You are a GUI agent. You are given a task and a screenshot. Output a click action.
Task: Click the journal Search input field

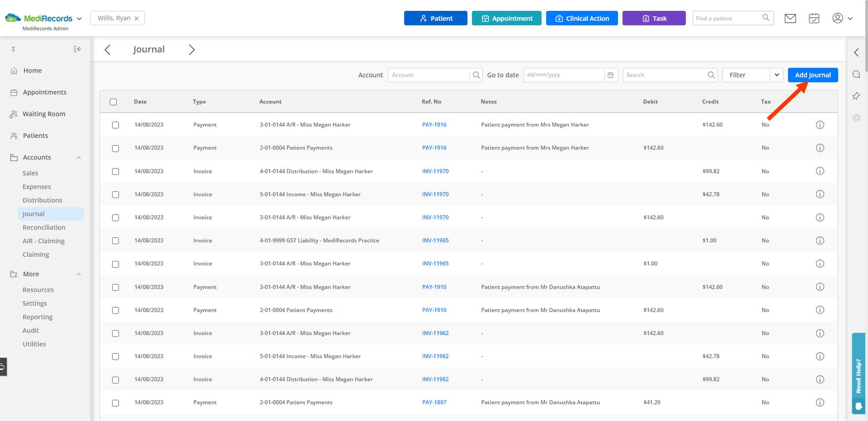664,75
